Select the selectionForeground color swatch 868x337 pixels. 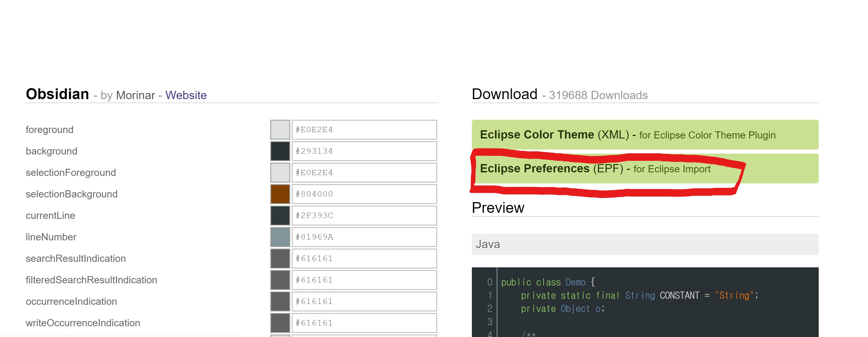pyautogui.click(x=280, y=173)
